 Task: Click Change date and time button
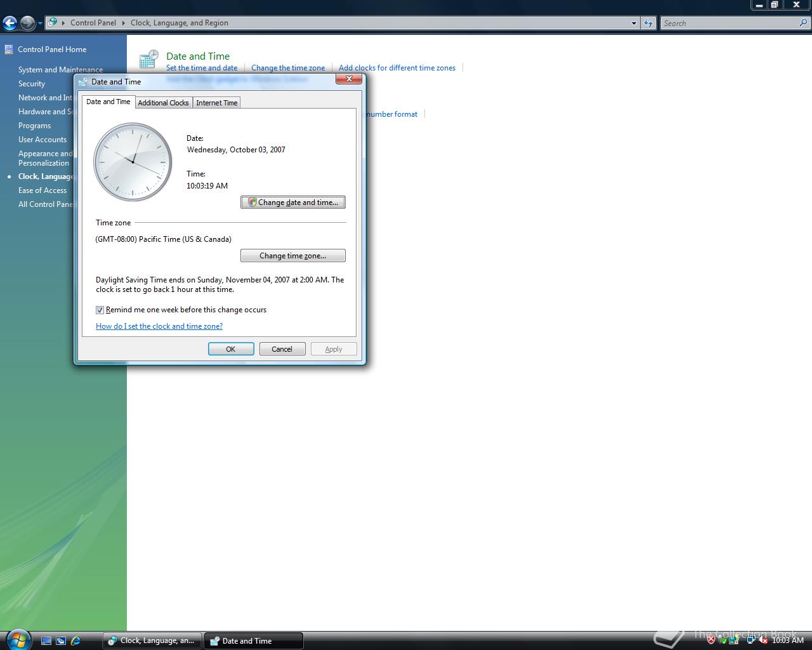coord(293,202)
